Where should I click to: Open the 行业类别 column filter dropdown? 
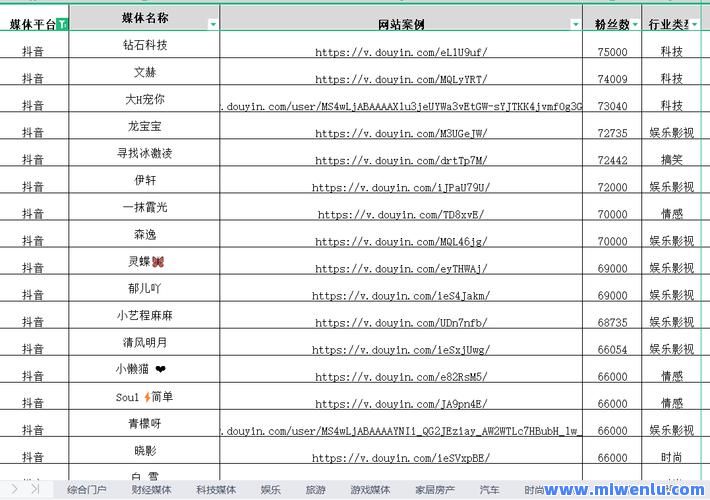[695, 24]
